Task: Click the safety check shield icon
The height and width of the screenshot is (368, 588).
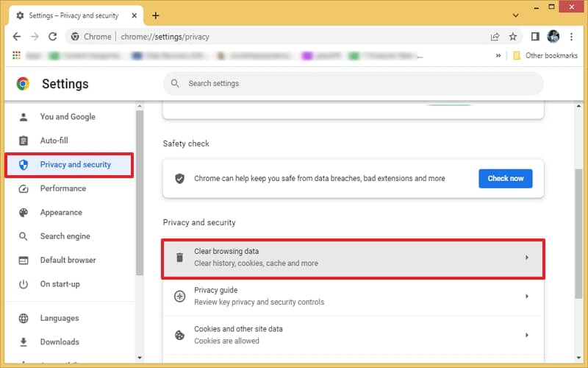Action: [179, 178]
